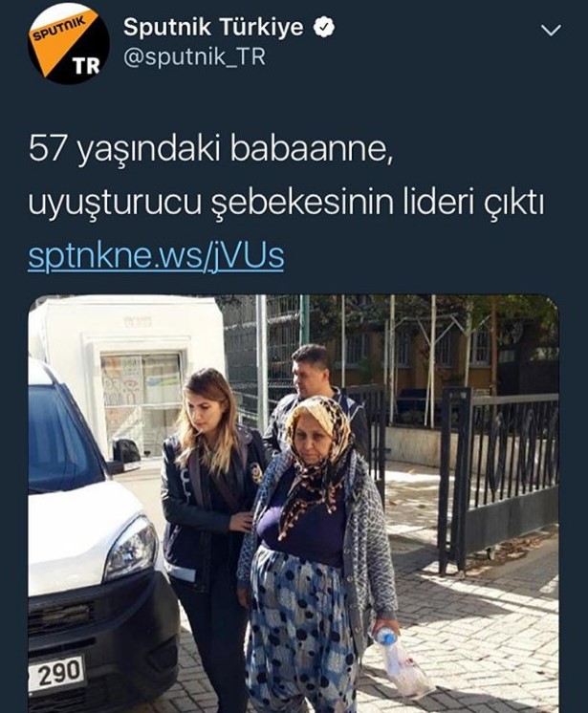Open the attached tweet photo
The image size is (588, 713).
tap(294, 504)
